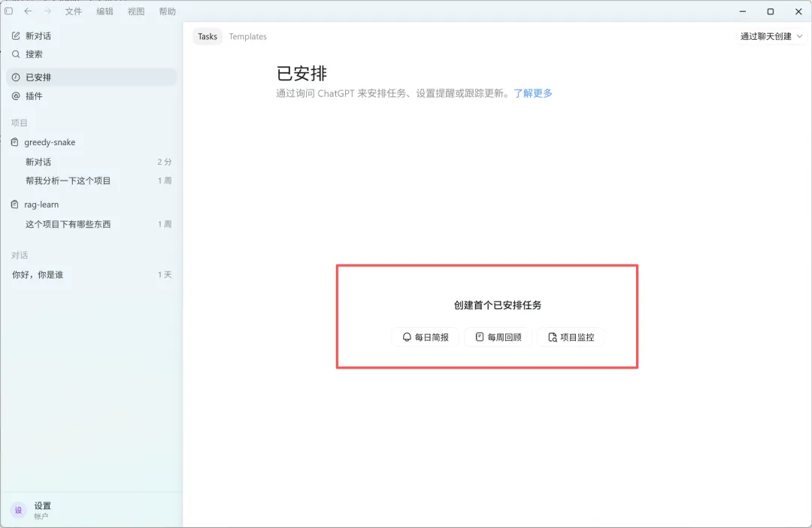Viewport: 812px width, 528px height.
Task: Click the purple account avatar
Action: (x=18, y=511)
